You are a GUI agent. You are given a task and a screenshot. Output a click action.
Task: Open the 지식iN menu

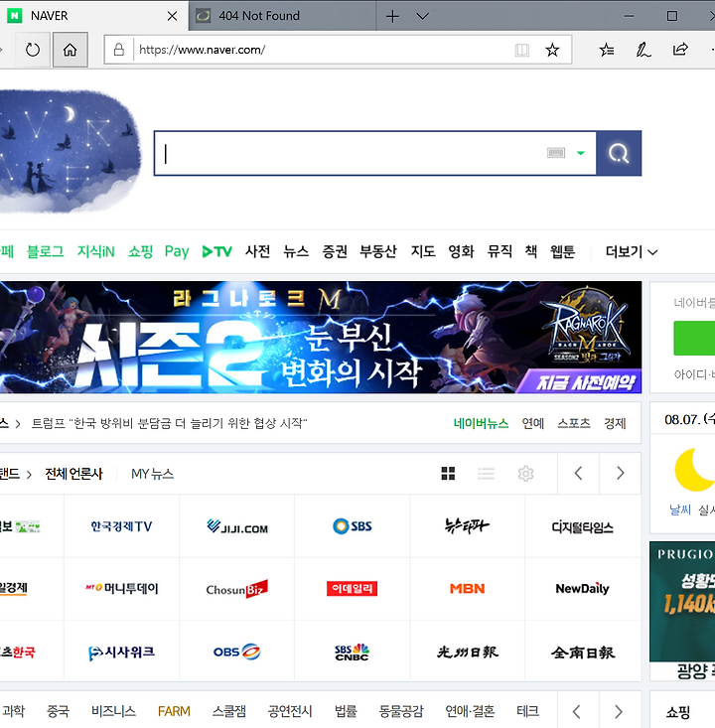96,251
